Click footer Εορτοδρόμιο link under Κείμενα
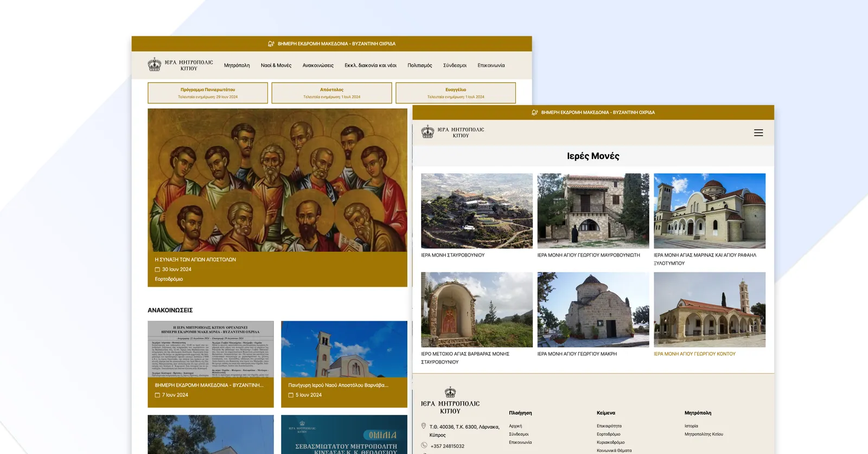This screenshot has height=454, width=868. point(609,434)
